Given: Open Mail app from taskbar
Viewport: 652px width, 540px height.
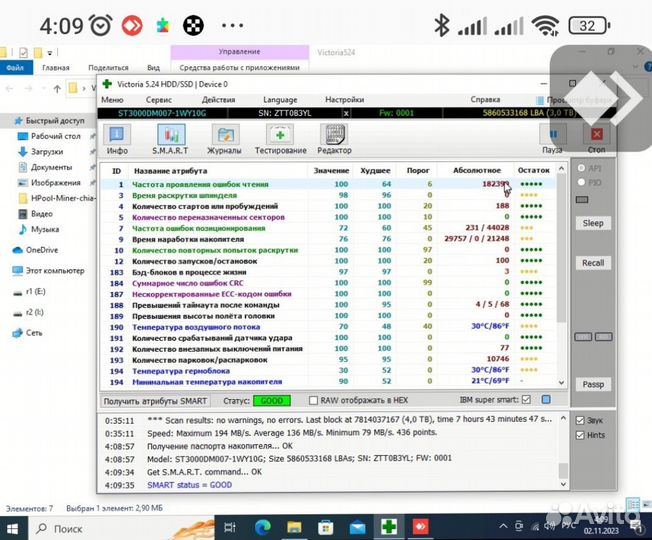Looking at the screenshot, I should 357,528.
